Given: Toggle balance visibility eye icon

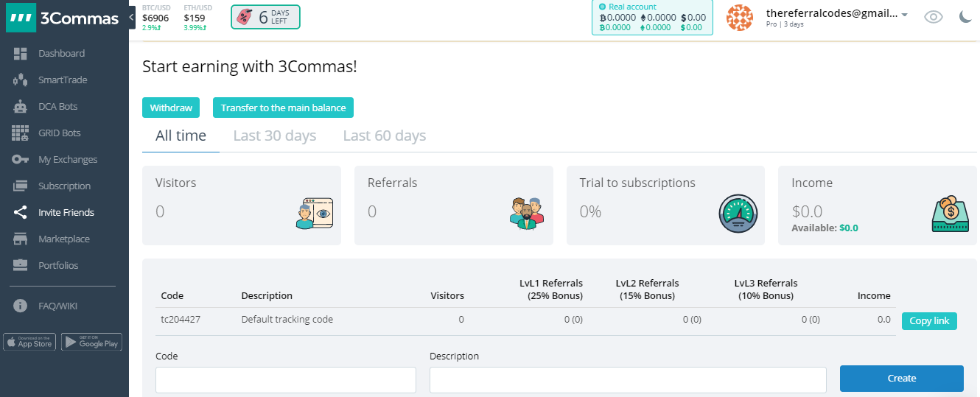Looking at the screenshot, I should tap(934, 18).
